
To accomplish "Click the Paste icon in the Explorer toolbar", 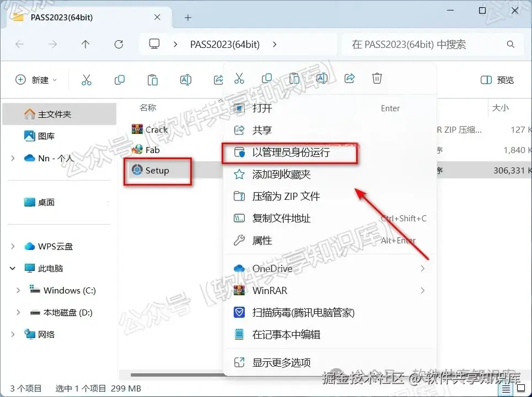I will coord(153,79).
